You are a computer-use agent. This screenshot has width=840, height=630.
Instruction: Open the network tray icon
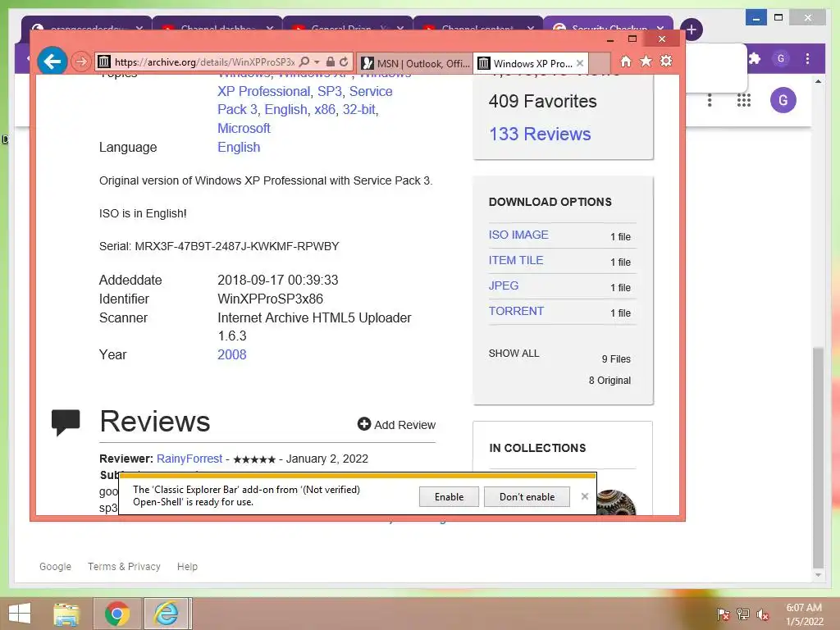pos(743,614)
